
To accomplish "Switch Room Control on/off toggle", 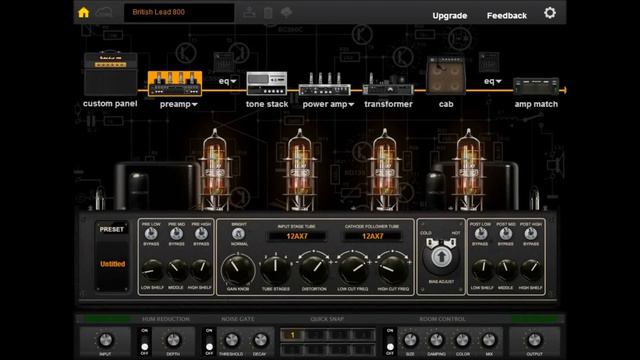I will click(x=390, y=341).
